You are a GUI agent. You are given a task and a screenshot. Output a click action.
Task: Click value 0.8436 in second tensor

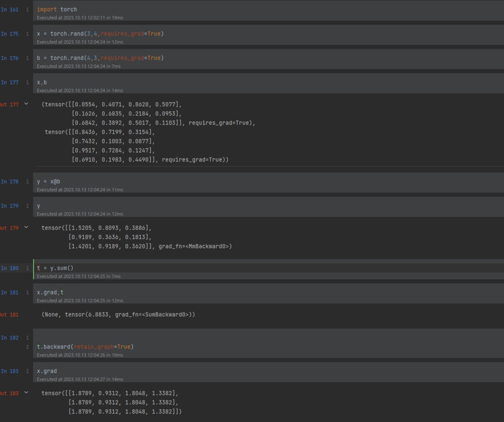pyautogui.click(x=85, y=132)
